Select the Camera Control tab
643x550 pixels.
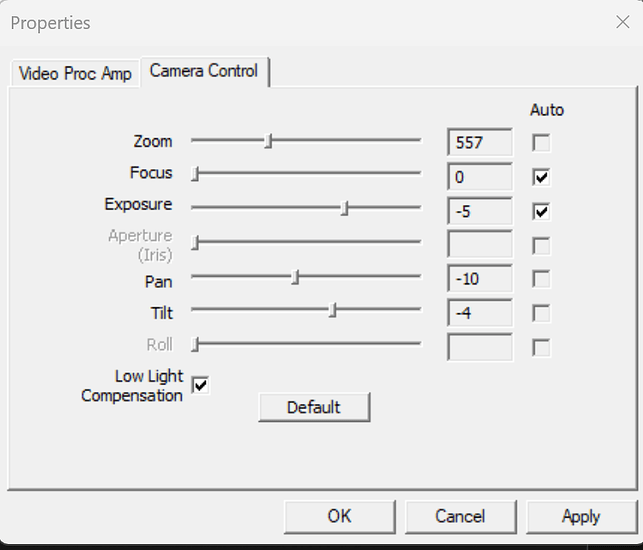click(204, 71)
